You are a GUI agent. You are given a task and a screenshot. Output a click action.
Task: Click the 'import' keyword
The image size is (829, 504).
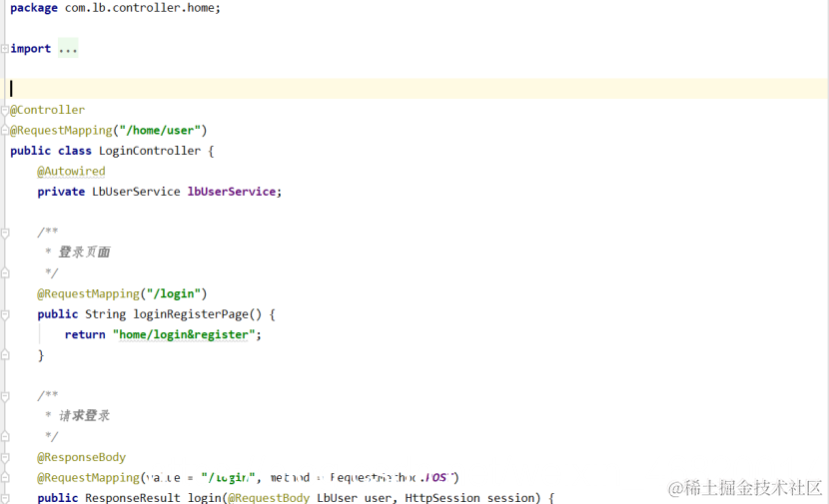point(31,49)
